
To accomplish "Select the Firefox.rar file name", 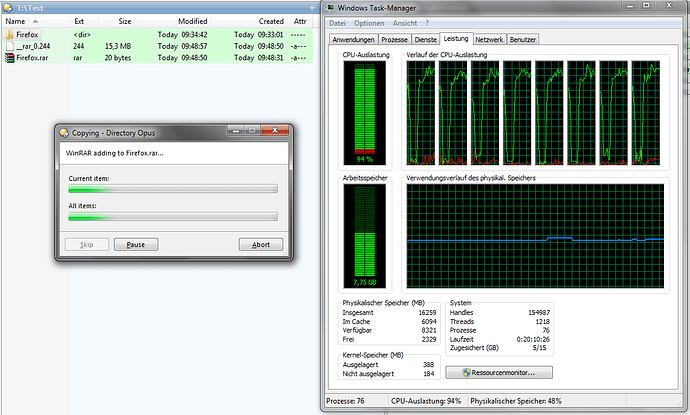I will [32, 58].
